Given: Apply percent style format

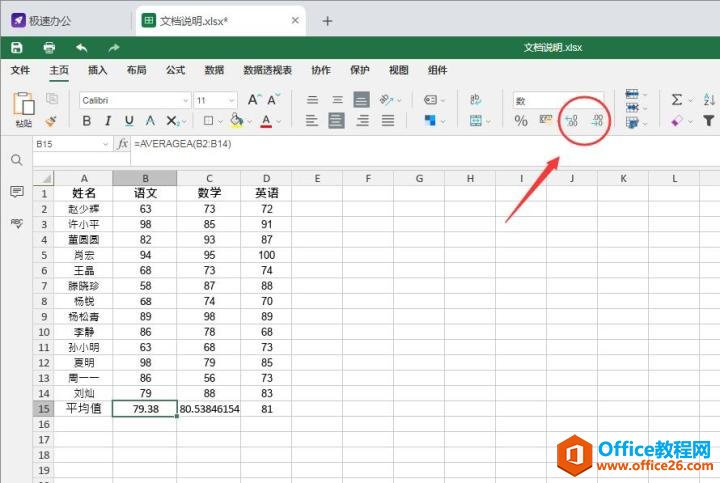Looking at the screenshot, I should coord(521,121).
